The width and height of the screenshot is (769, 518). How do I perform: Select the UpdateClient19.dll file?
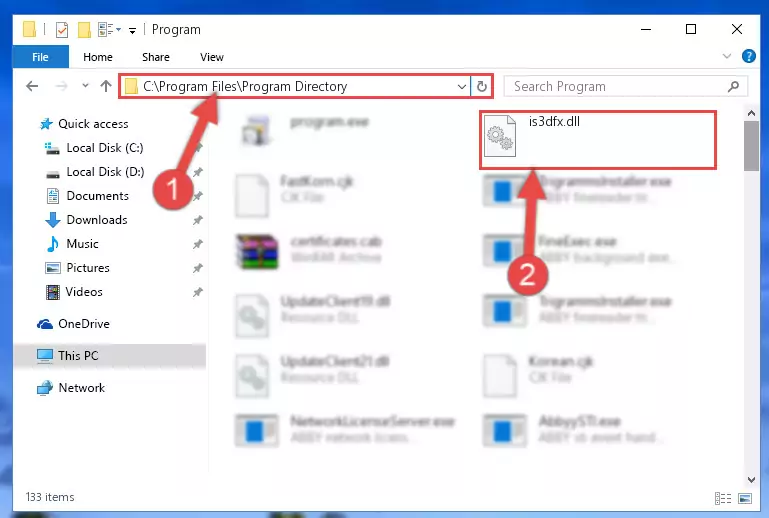click(x=313, y=315)
